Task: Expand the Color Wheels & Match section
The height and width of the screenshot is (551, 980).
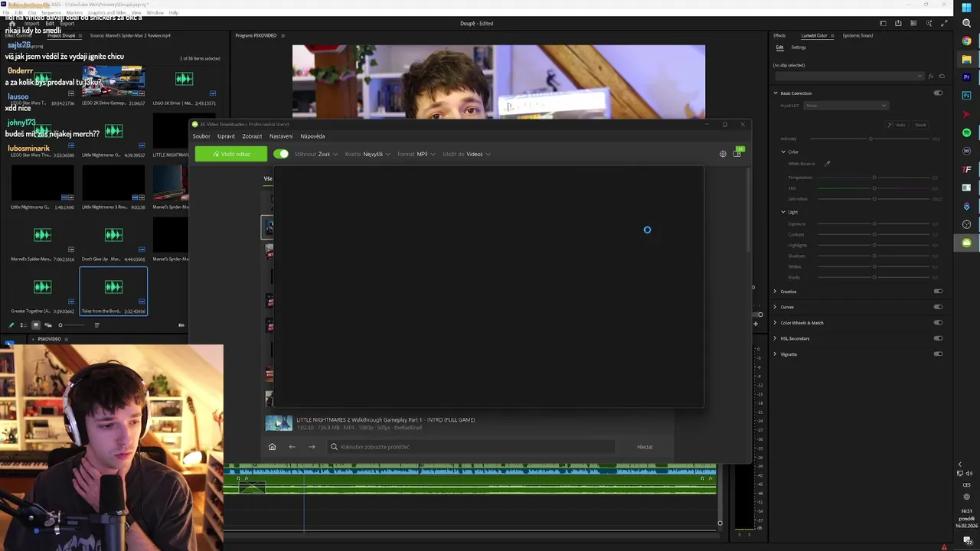Action: tap(775, 323)
